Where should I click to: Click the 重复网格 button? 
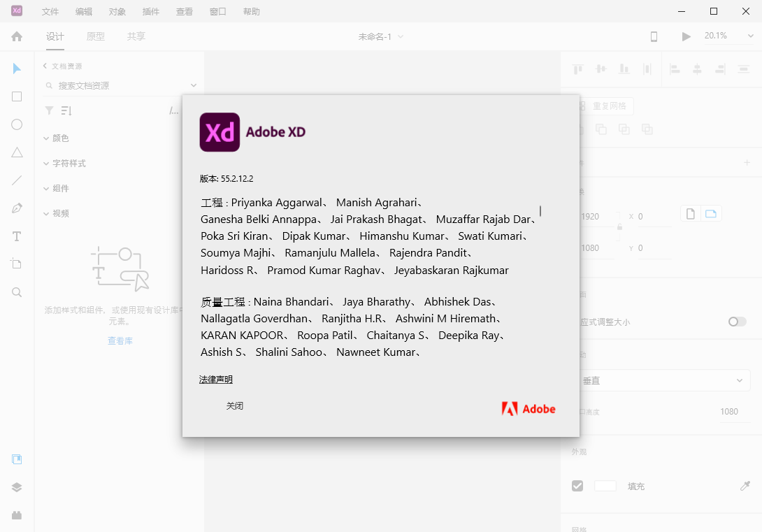pos(605,106)
